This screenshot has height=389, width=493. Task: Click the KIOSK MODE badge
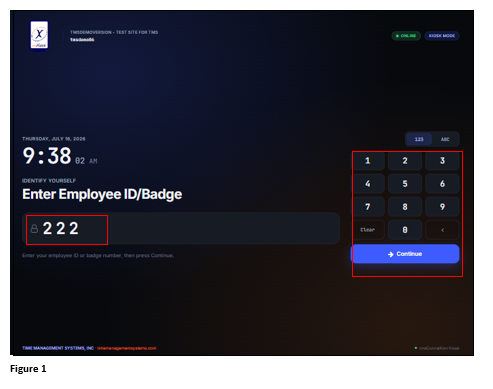pos(442,36)
